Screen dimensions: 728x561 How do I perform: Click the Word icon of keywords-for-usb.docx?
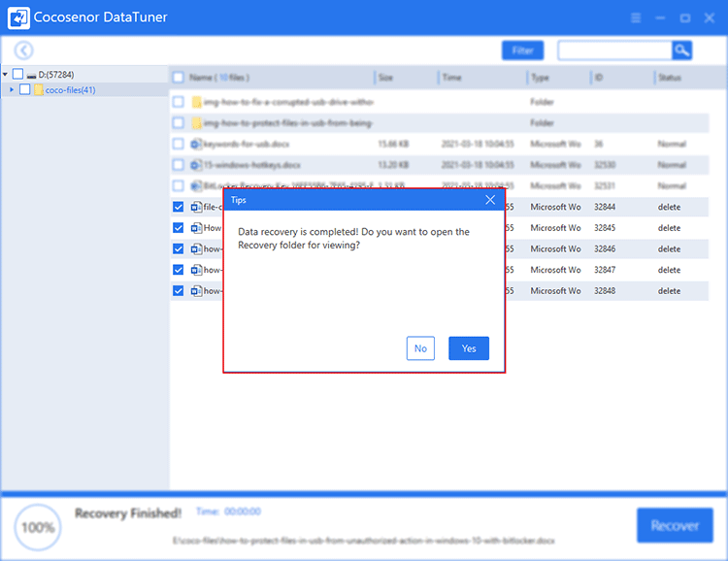pyautogui.click(x=196, y=144)
